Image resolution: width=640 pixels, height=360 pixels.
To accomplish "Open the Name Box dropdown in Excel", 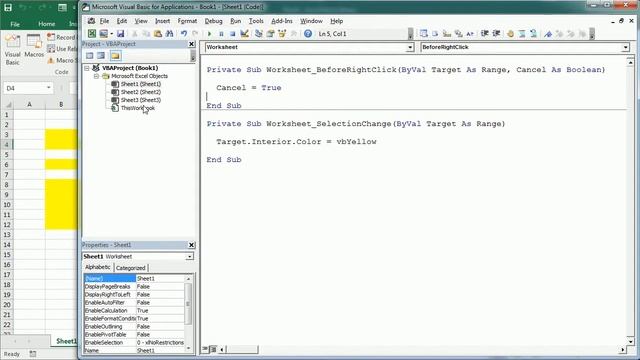I will click(49, 88).
